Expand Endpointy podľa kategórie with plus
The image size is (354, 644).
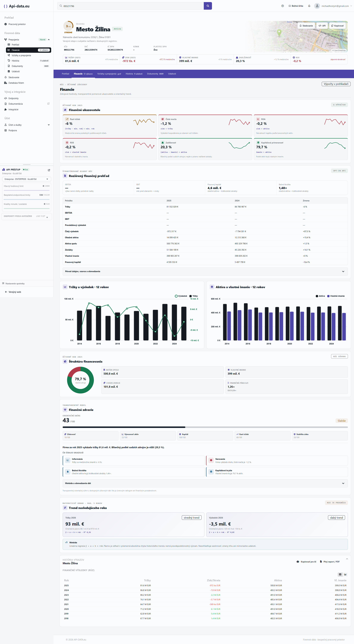coord(47,217)
